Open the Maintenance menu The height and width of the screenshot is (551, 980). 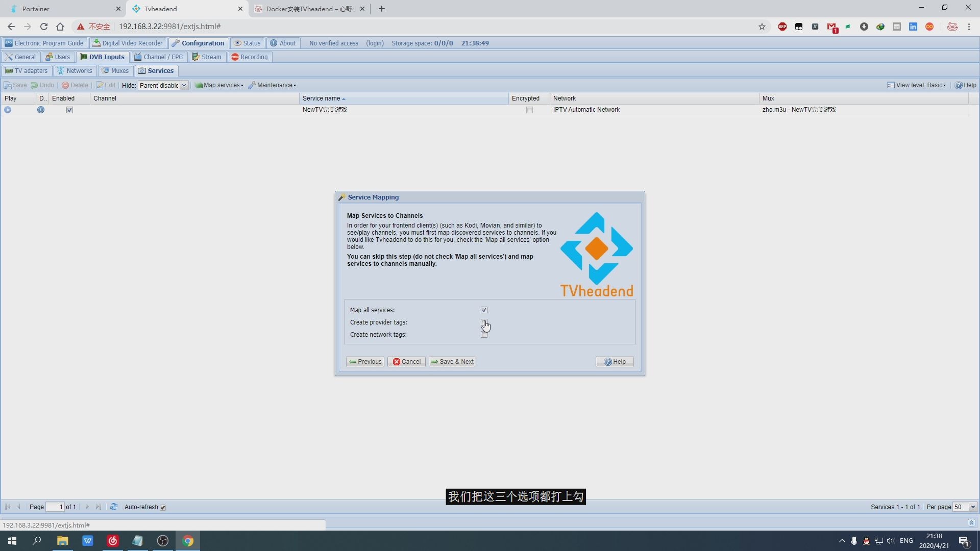272,85
